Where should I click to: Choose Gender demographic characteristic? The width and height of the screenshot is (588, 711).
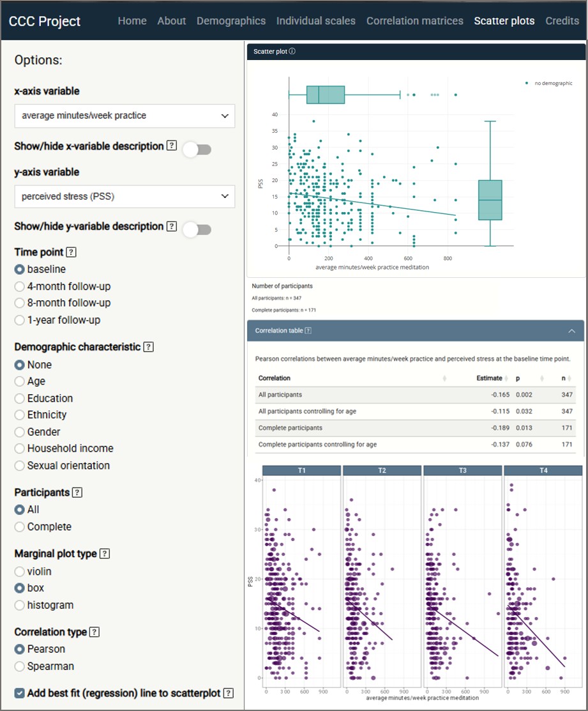pyautogui.click(x=20, y=432)
